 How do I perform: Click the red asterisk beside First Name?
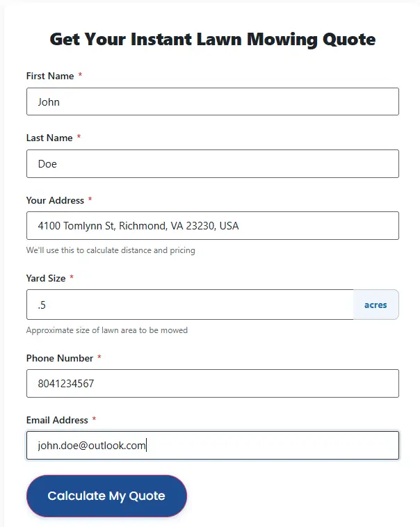pyautogui.click(x=80, y=75)
